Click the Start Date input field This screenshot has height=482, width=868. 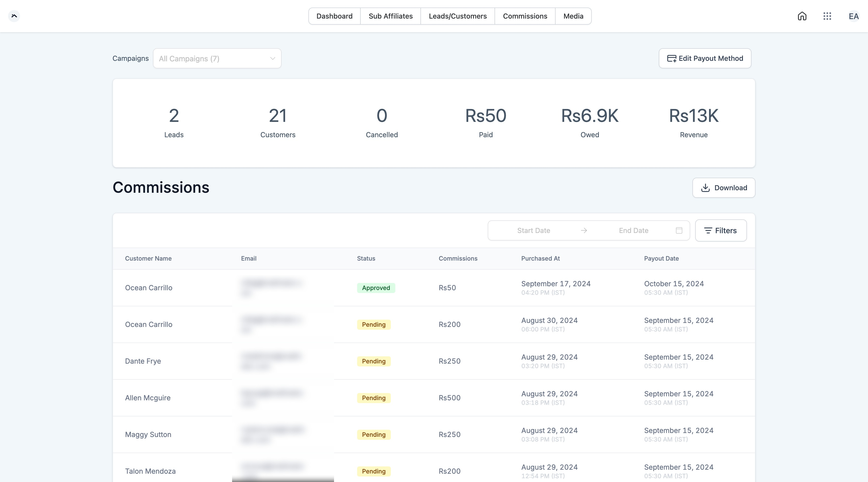pyautogui.click(x=533, y=230)
